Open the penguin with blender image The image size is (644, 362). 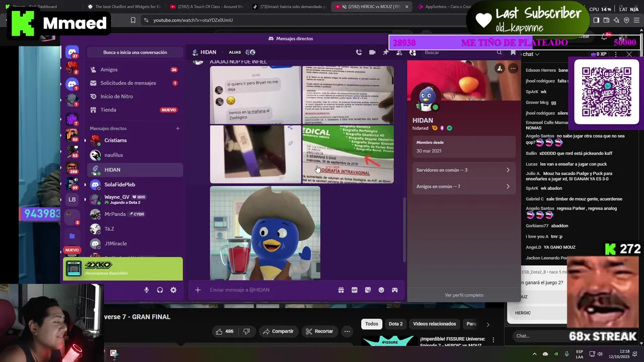(x=265, y=233)
